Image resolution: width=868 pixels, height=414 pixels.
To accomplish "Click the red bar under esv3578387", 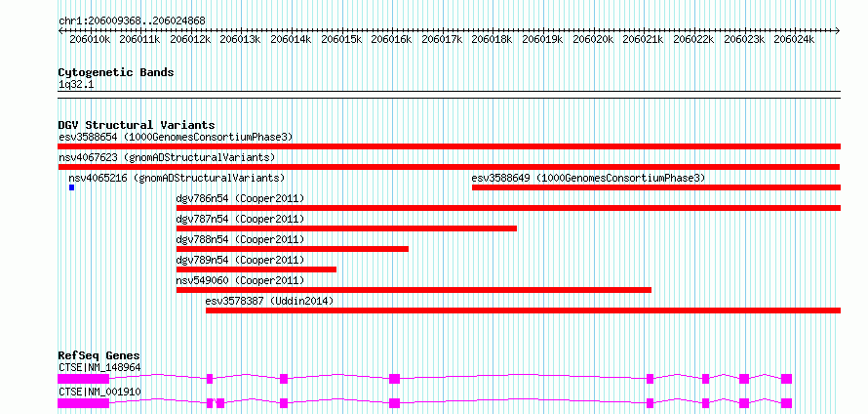I will (x=523, y=310).
